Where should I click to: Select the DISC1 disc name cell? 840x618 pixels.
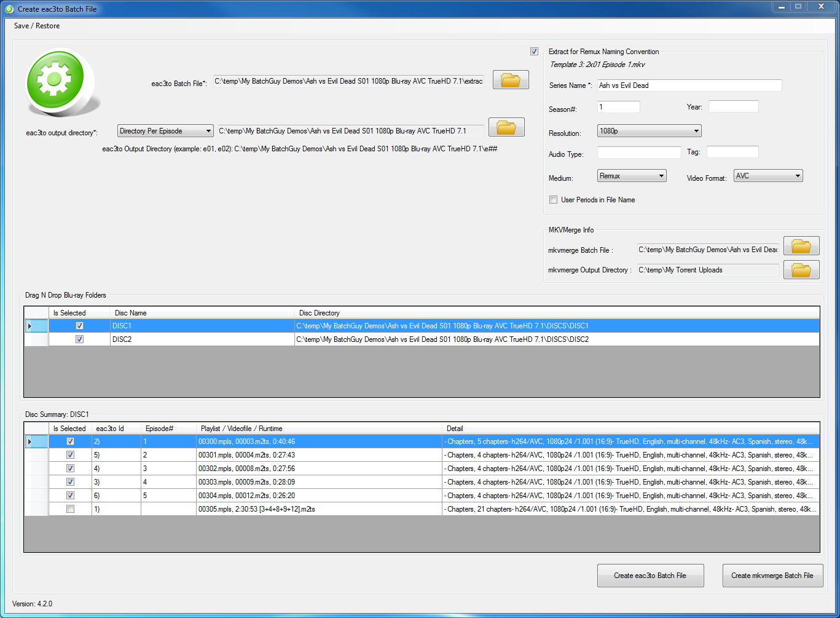(202, 326)
